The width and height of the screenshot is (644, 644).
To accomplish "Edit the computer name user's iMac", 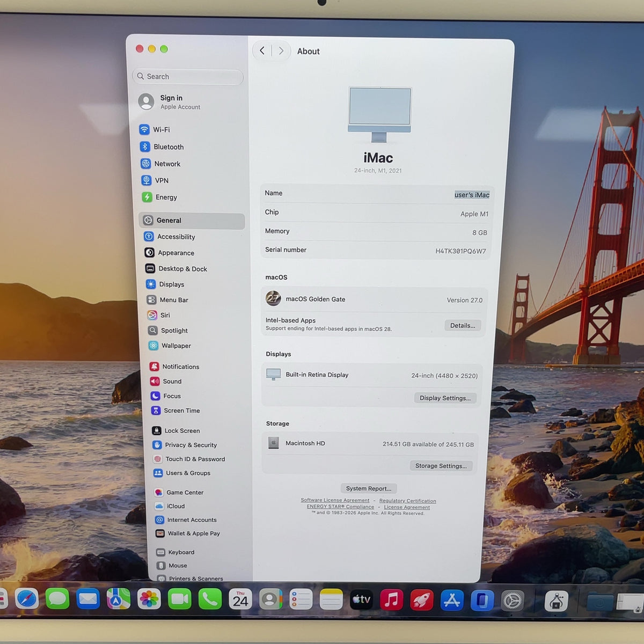I will tap(472, 195).
